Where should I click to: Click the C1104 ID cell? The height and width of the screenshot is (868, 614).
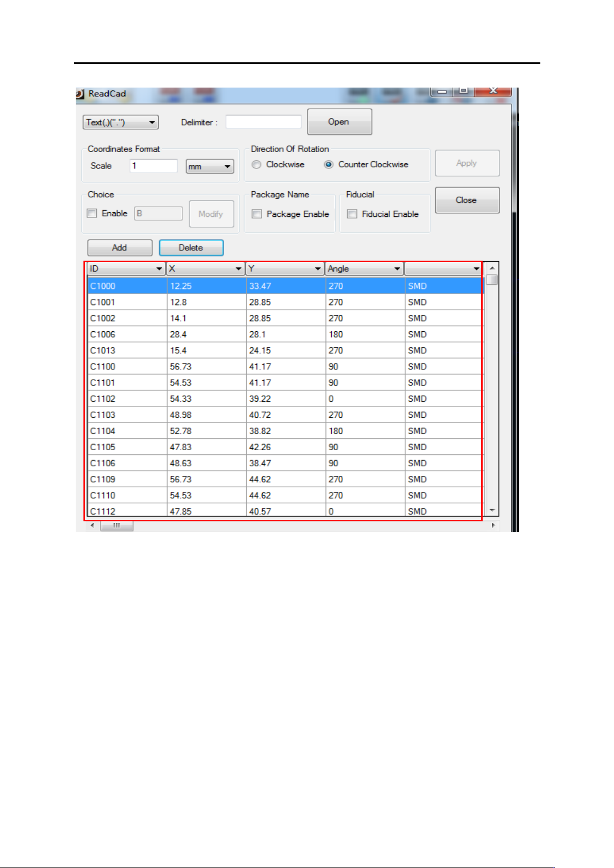127,431
